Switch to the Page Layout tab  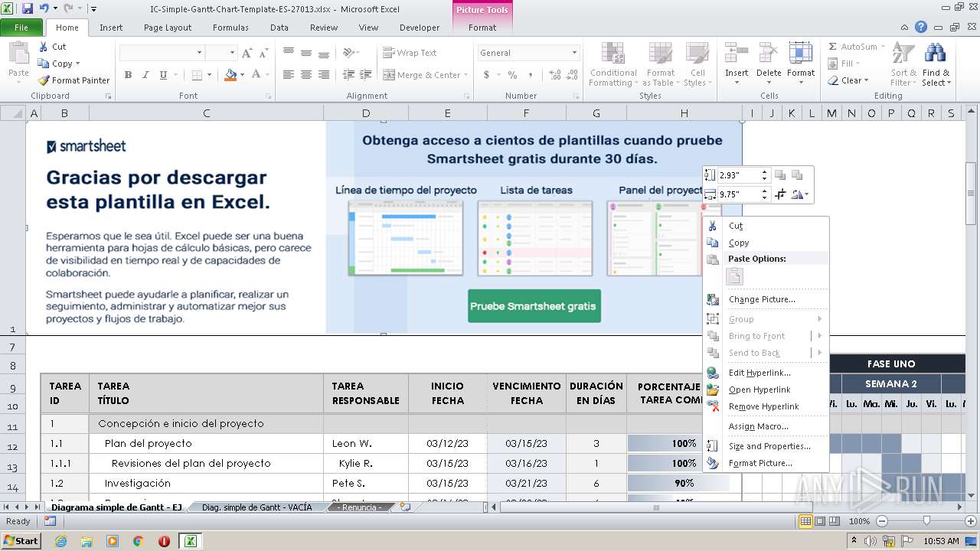click(168, 28)
